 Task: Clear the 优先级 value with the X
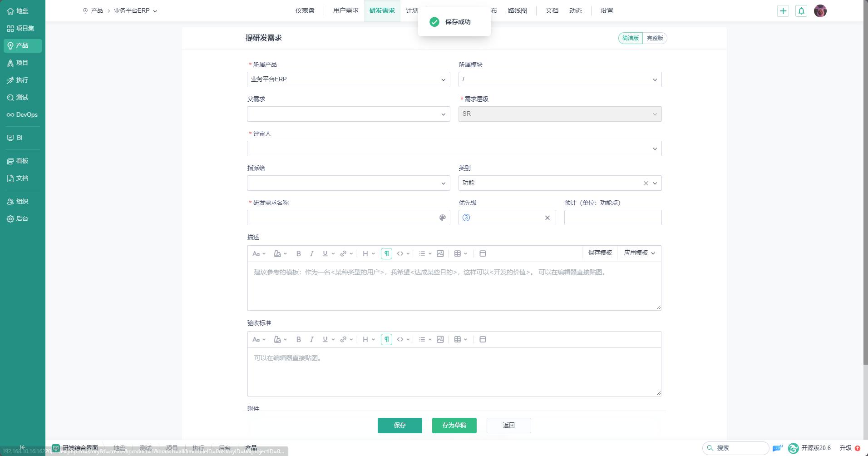(x=547, y=218)
